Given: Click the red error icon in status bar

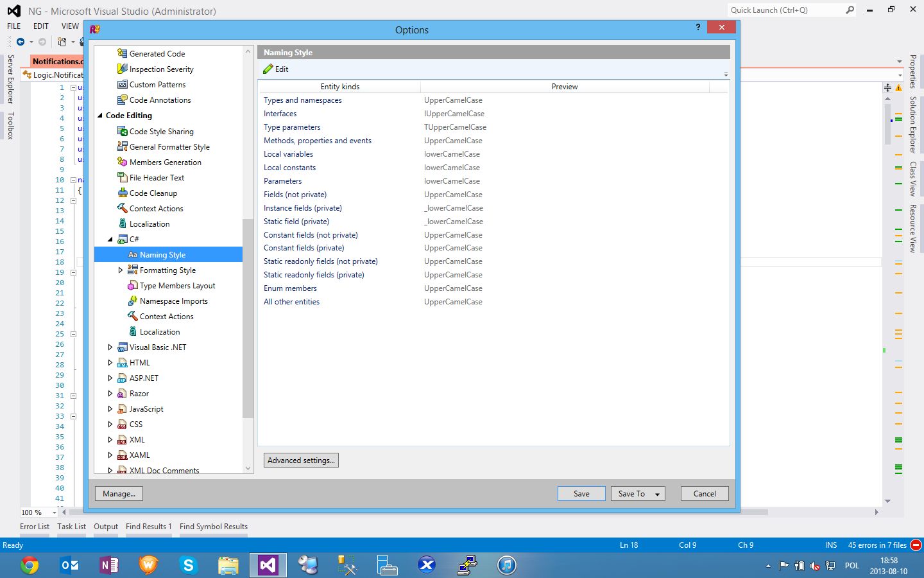Looking at the screenshot, I should point(916,545).
